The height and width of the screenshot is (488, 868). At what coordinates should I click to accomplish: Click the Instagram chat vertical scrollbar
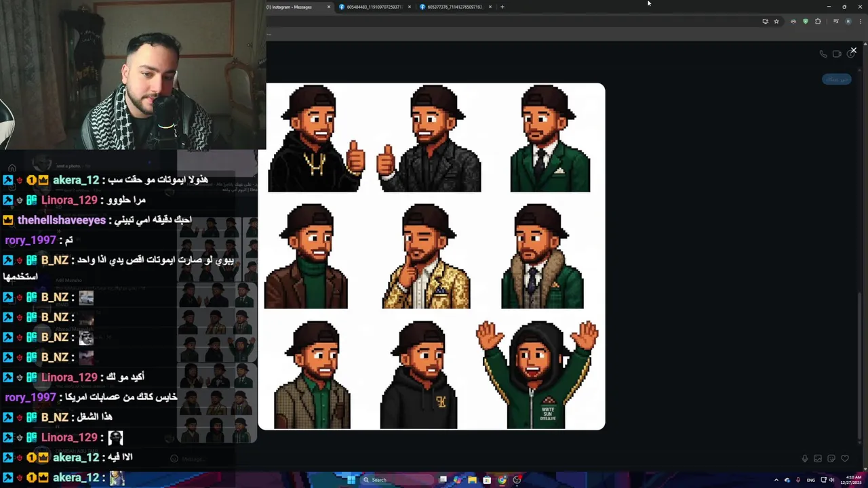tap(861, 366)
